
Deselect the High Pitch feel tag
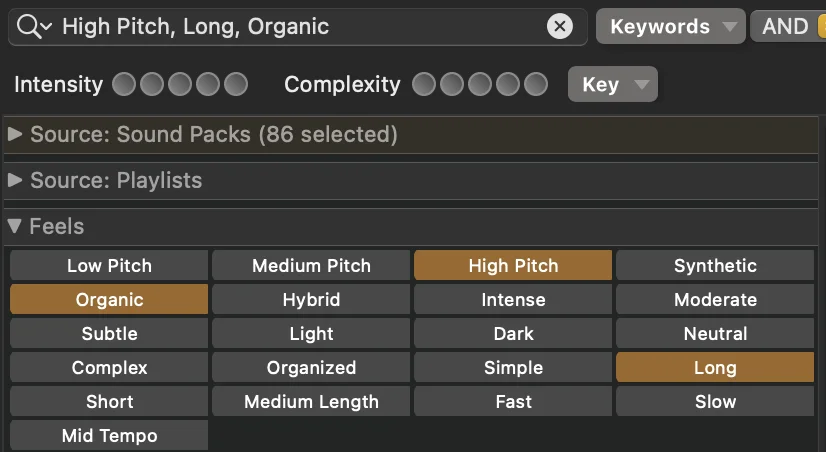click(513, 266)
